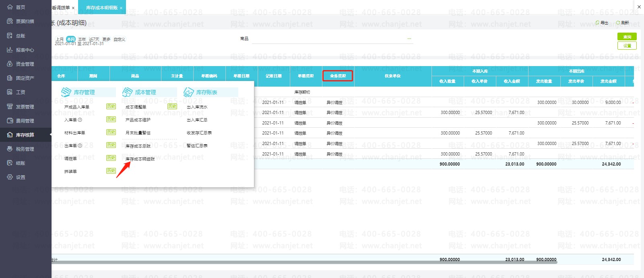Switch date range to 上月
Screen dimensions: 644x278
pyautogui.click(x=60, y=39)
